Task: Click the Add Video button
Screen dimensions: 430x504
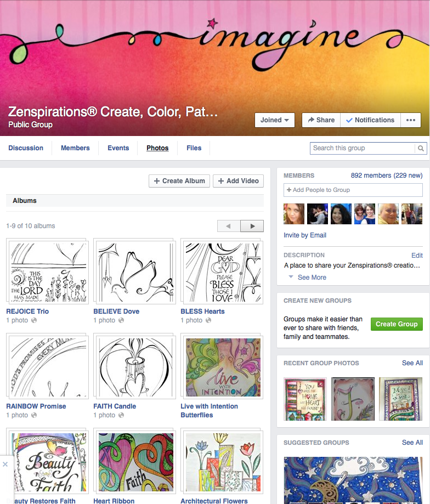Action: [x=238, y=181]
